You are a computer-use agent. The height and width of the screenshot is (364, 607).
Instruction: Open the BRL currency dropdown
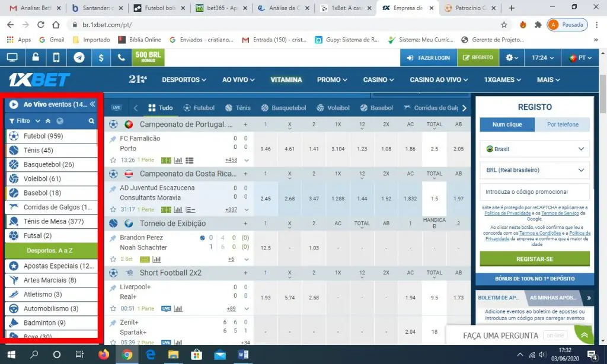point(535,170)
